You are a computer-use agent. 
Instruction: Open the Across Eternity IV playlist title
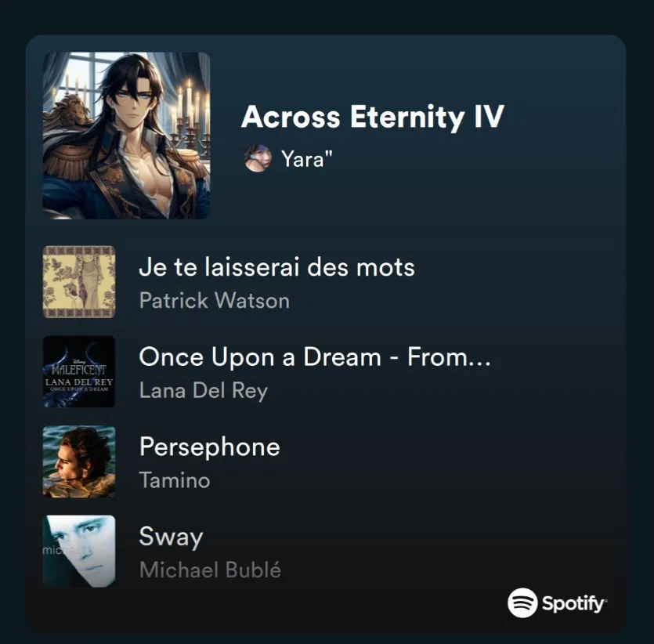click(x=373, y=117)
